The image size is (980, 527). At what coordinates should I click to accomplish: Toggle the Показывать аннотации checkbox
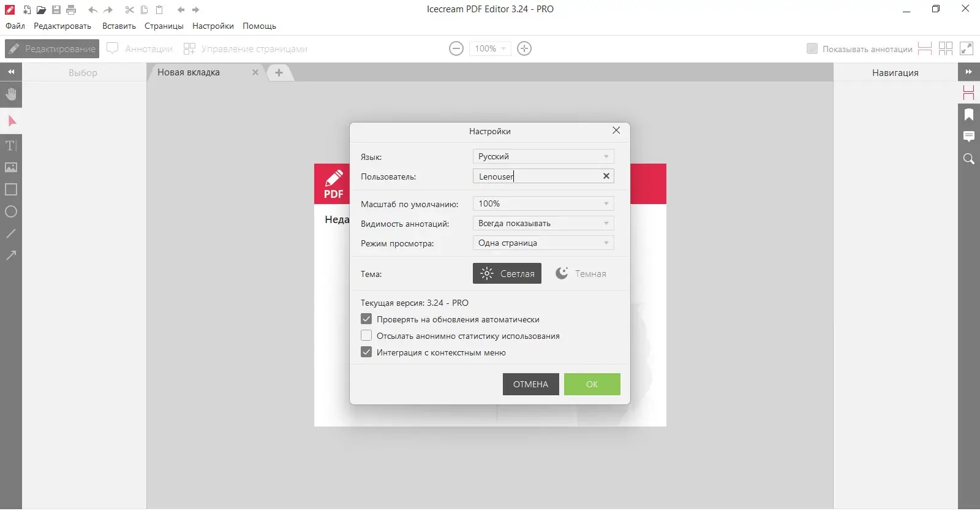point(812,48)
